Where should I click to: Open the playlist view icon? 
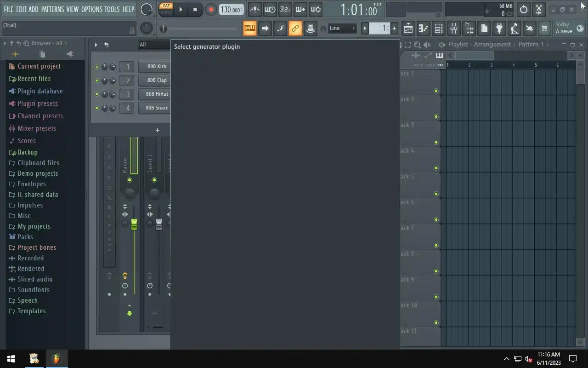tap(408, 29)
